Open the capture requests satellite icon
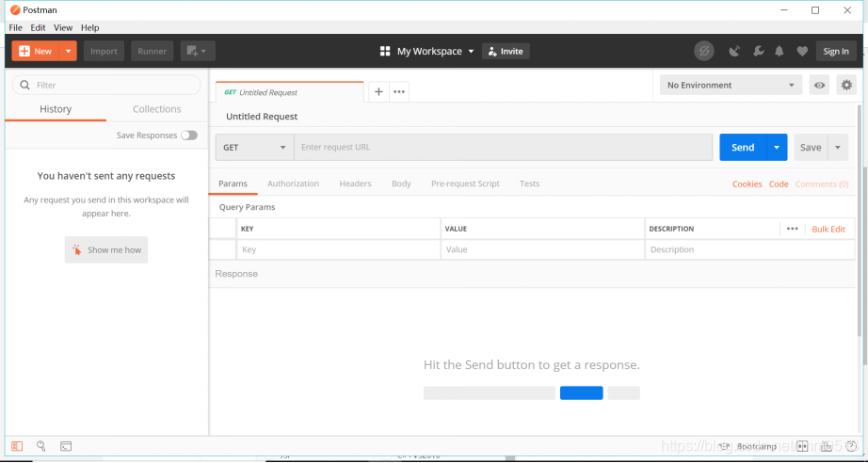 click(734, 51)
